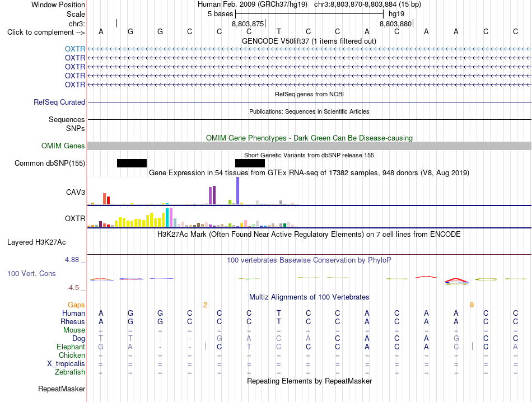The width and height of the screenshot is (532, 402).
Task: Click the "RepeatMasker" track label
Action: click(62, 389)
